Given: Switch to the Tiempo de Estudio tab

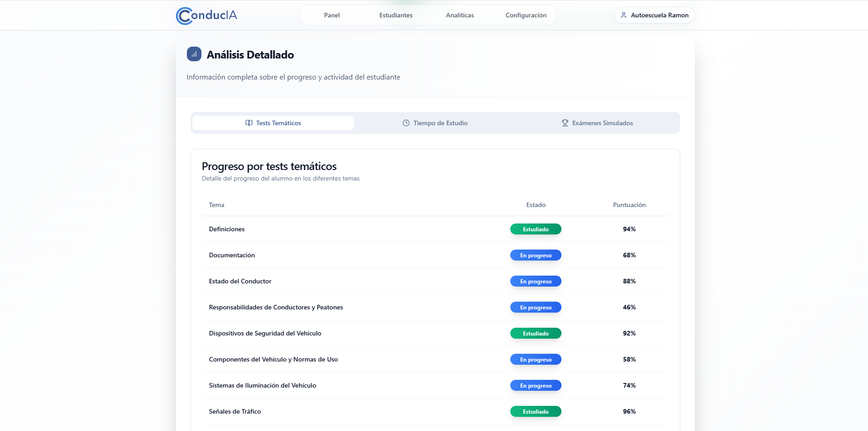Looking at the screenshot, I should pyautogui.click(x=435, y=123).
